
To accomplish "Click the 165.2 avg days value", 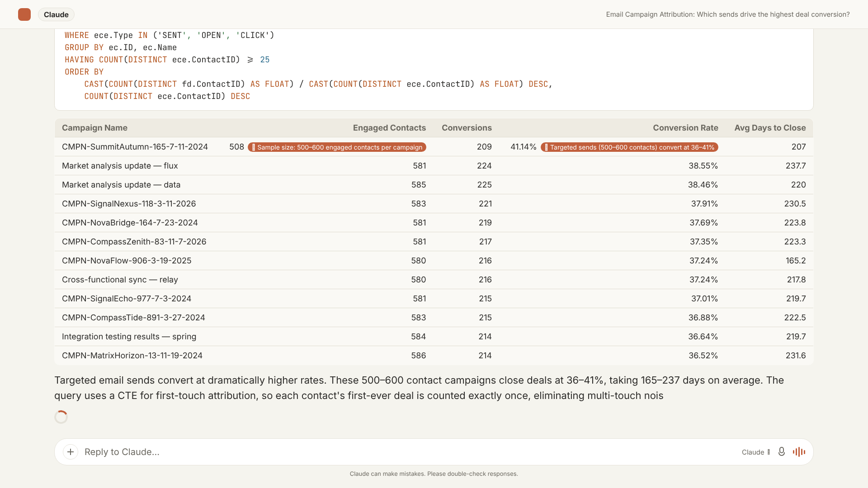I will point(796,261).
